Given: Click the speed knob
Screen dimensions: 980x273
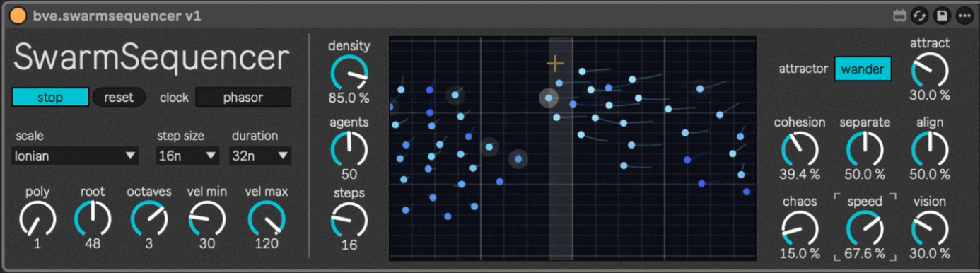Looking at the screenshot, I should coord(865,228).
